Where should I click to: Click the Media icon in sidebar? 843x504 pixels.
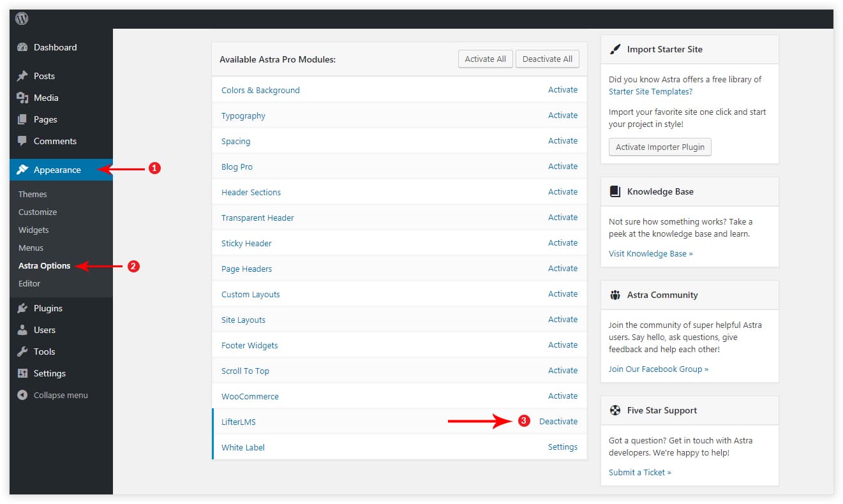pyautogui.click(x=22, y=98)
